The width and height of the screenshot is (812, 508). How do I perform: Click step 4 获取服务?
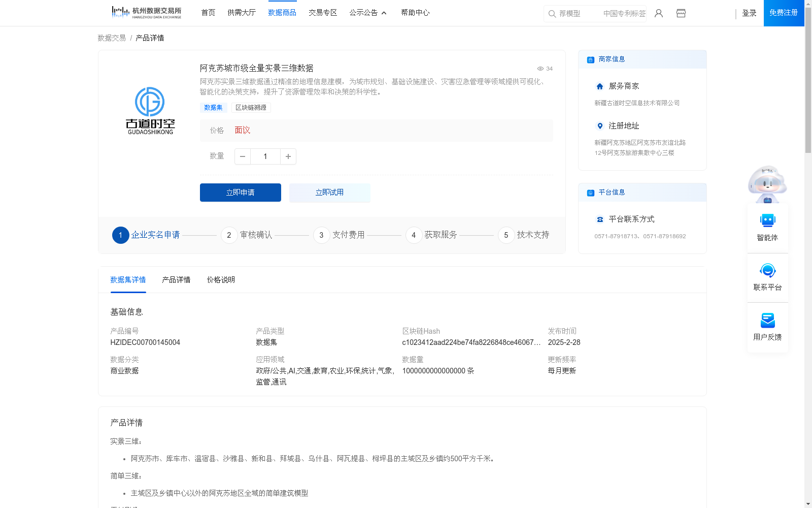click(x=431, y=235)
